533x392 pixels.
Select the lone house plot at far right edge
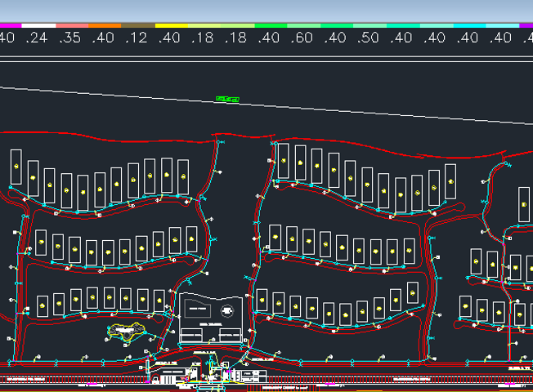524,204
